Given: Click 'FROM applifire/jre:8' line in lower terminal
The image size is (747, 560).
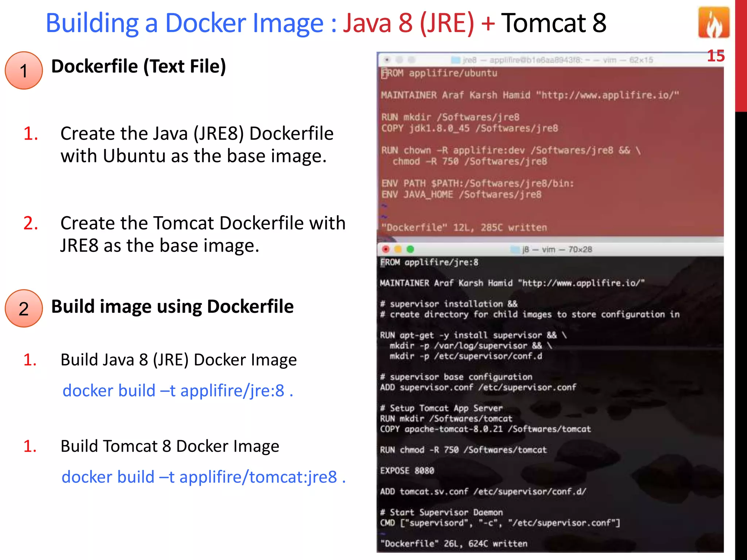Looking at the screenshot, I should point(429,262).
